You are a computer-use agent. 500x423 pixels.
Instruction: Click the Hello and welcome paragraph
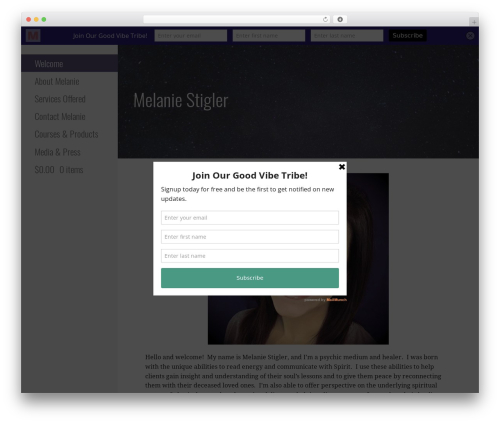point(293,373)
